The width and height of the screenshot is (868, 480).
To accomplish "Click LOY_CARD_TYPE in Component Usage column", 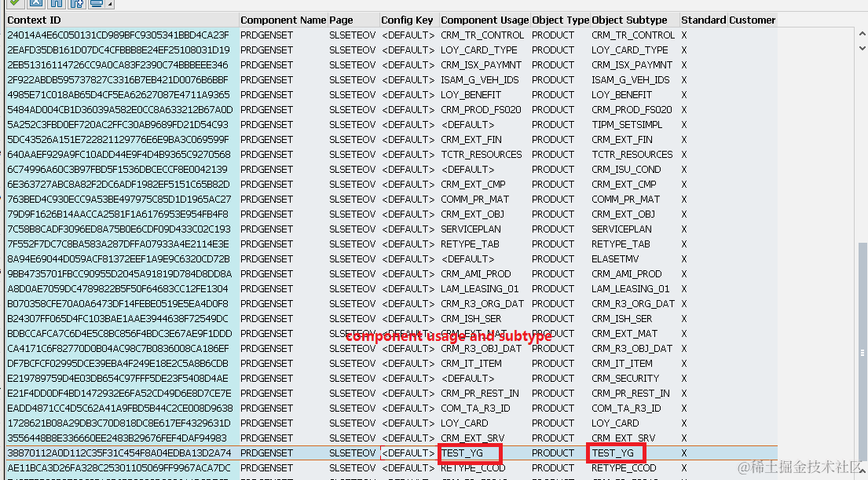I will pos(479,49).
